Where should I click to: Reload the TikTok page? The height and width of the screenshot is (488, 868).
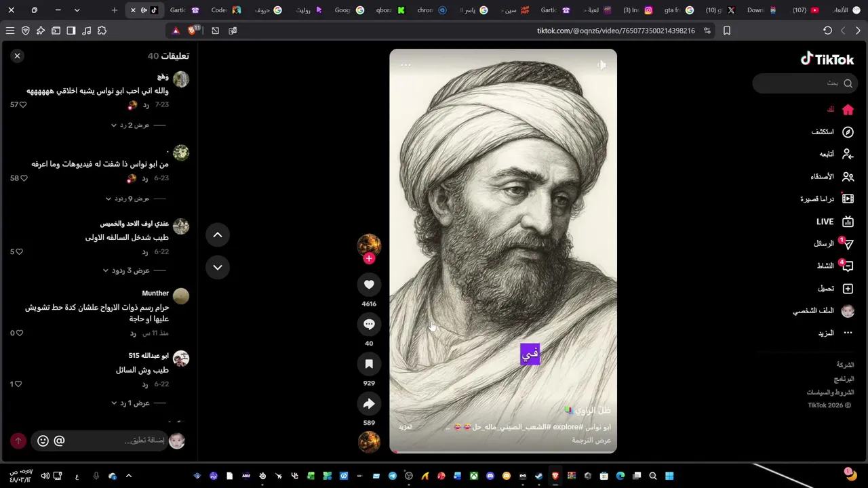click(827, 30)
